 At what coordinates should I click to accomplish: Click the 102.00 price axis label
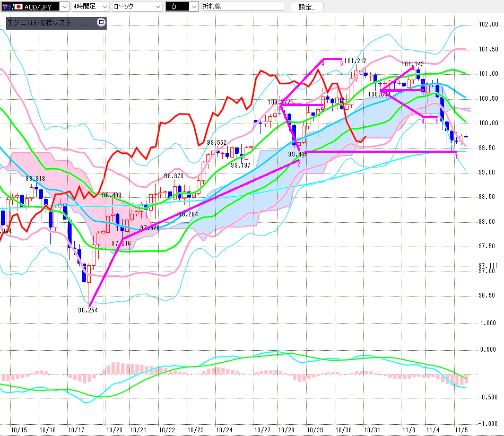pyautogui.click(x=488, y=24)
